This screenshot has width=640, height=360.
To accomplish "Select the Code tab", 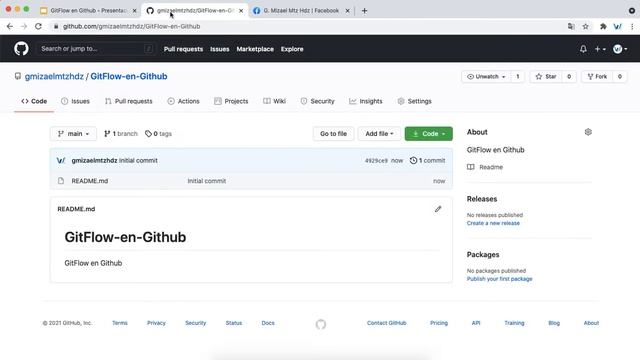I will (34, 101).
